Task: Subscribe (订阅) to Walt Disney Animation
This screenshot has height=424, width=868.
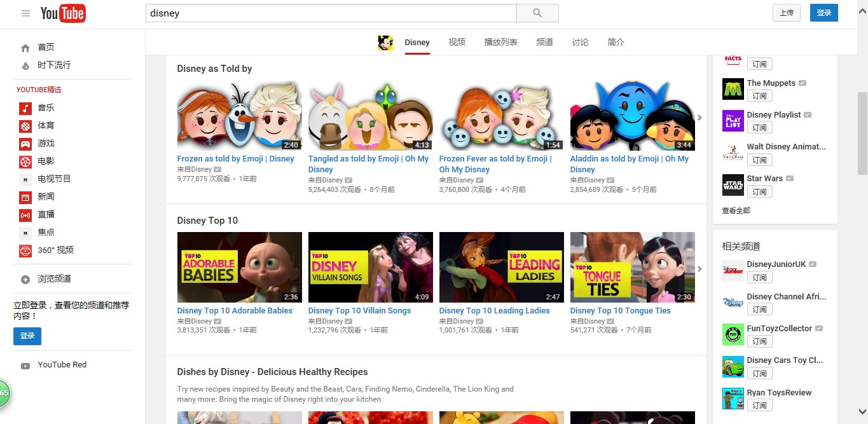Action: coord(760,160)
